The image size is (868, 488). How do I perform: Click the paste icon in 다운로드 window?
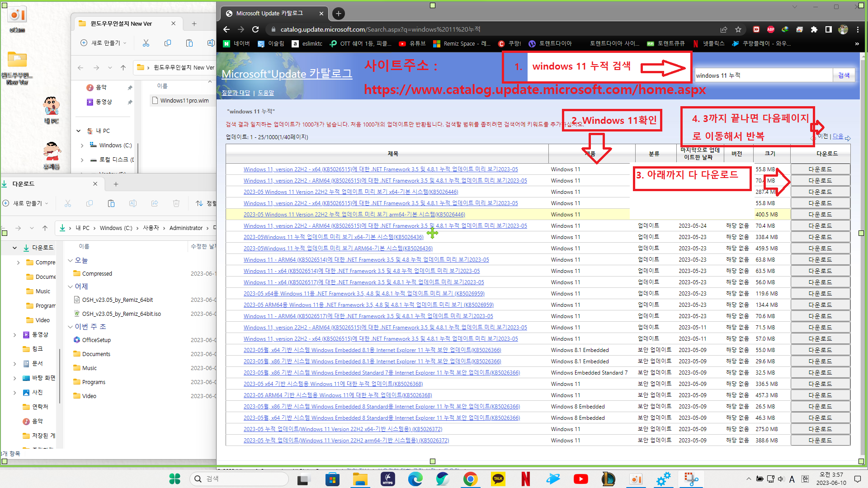[x=111, y=203]
